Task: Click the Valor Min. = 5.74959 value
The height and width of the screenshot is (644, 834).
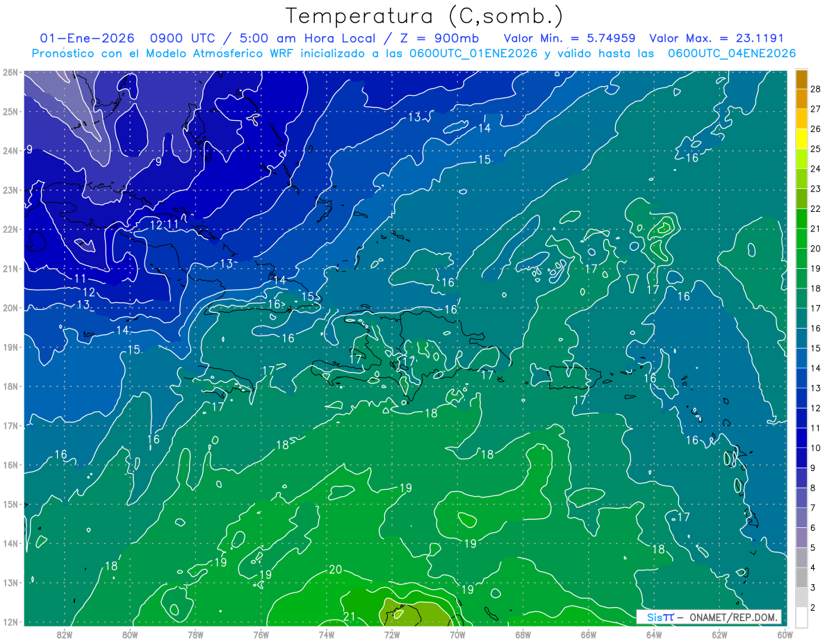Action: 570,38
